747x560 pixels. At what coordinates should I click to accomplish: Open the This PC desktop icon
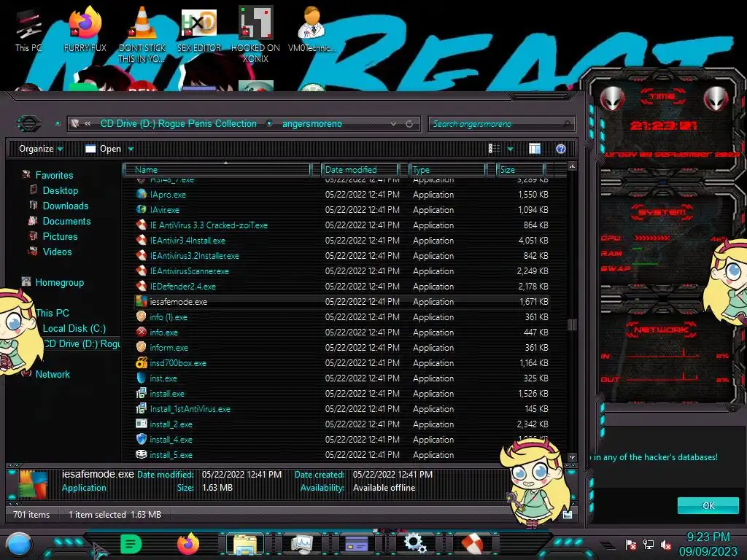click(28, 31)
